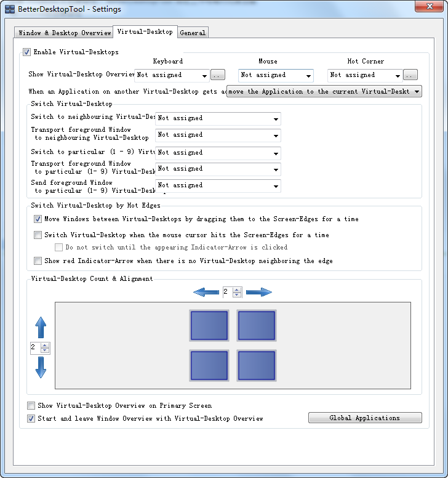Open Switch to particular (1 - 9) Virtual-Desktop dropdown

point(218,153)
